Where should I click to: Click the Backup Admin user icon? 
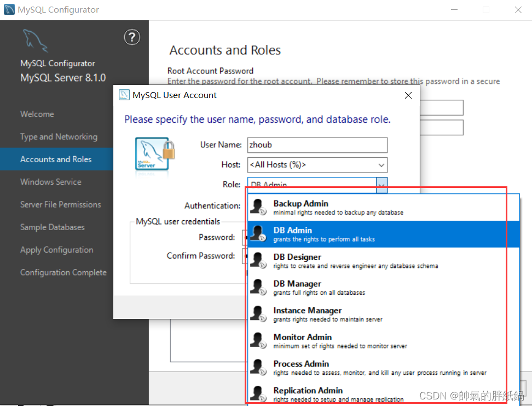[258, 207]
